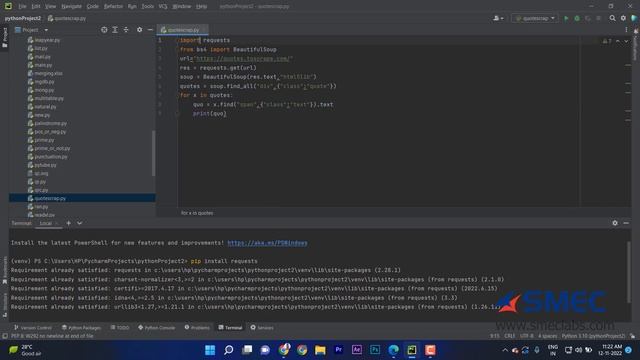This screenshot has width=640, height=360.
Task: Click Collapse All icon in Project panel
Action: [x=126, y=30]
